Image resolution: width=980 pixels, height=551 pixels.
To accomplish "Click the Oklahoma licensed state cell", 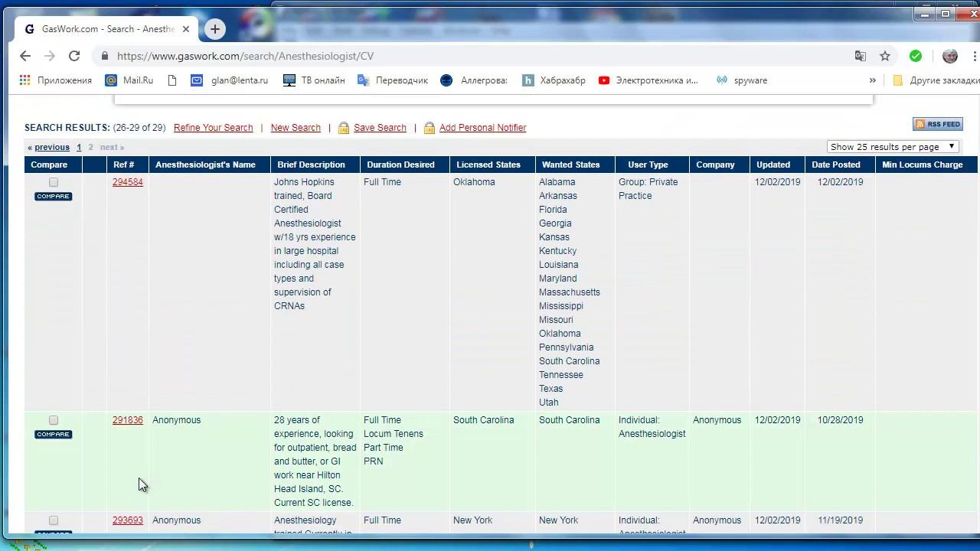I will pyautogui.click(x=474, y=182).
